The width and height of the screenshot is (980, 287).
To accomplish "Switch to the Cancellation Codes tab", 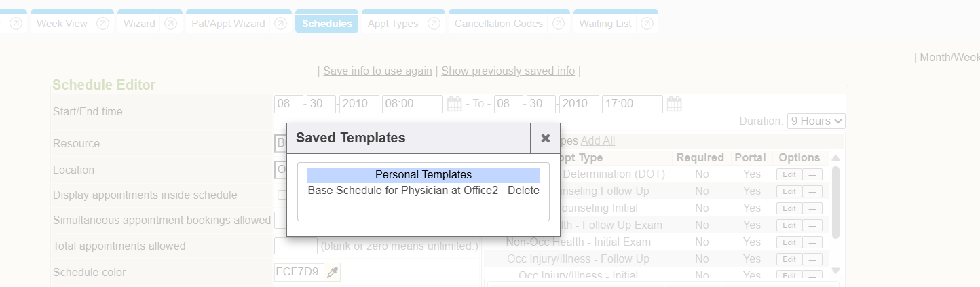I will [499, 24].
